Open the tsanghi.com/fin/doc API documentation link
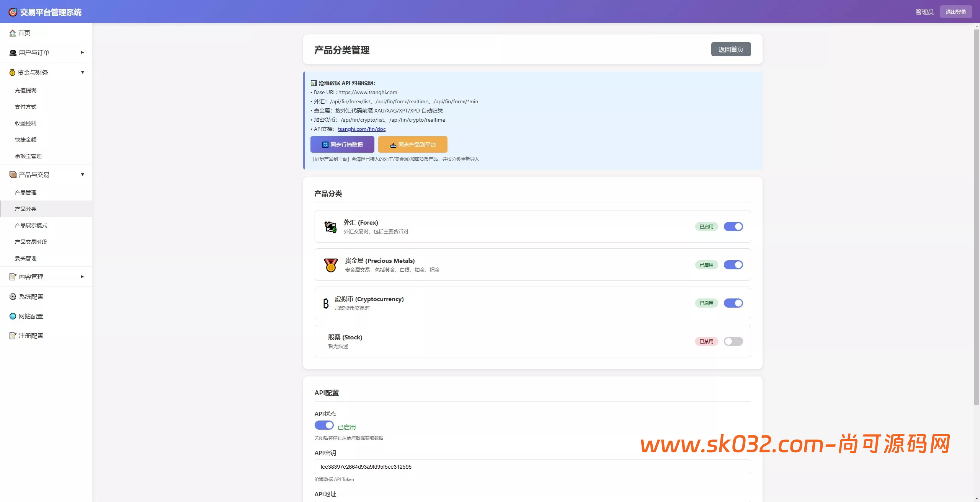The width and height of the screenshot is (980, 502). coord(362,129)
